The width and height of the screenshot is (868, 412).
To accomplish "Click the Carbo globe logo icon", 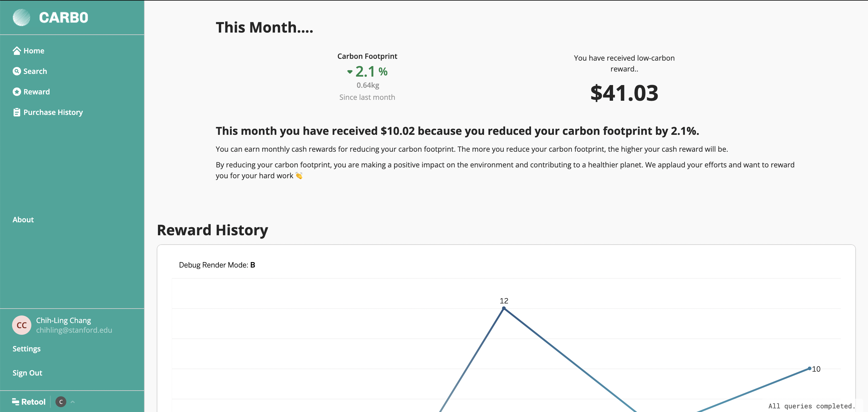I will (x=21, y=17).
